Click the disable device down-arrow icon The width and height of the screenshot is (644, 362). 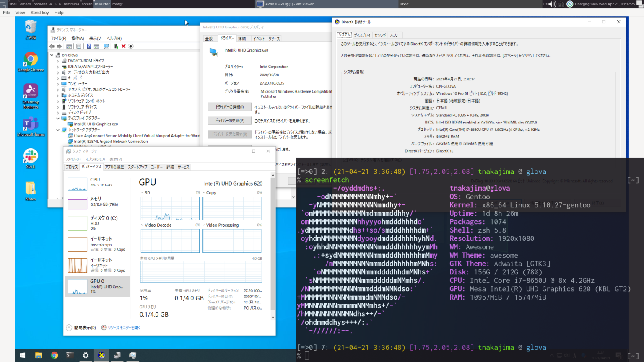pos(131,46)
